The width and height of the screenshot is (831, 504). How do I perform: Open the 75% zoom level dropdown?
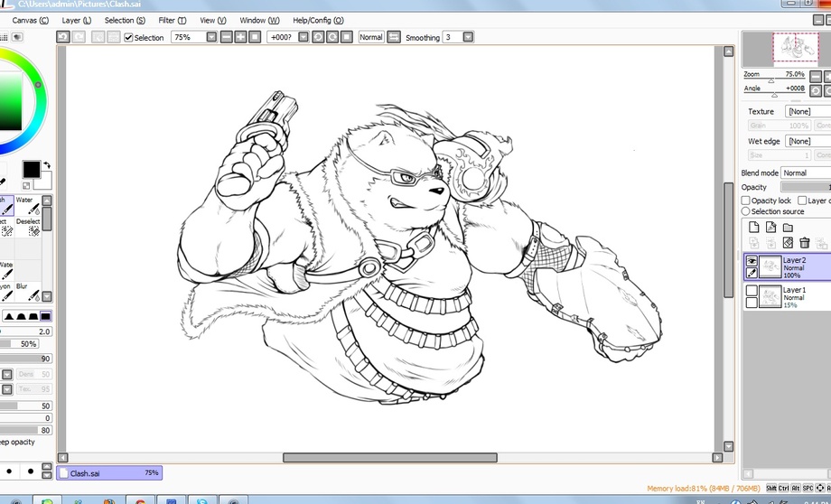tap(211, 37)
